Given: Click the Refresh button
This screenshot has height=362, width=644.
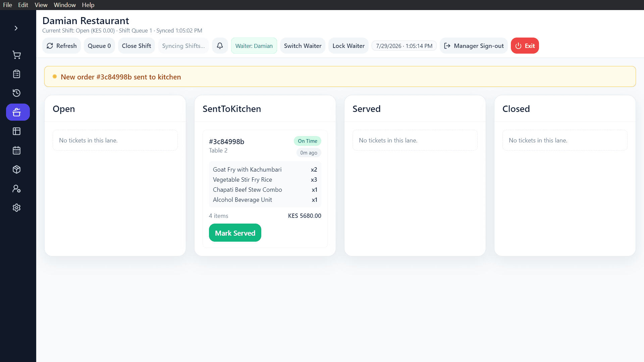Looking at the screenshot, I should click(x=62, y=46).
